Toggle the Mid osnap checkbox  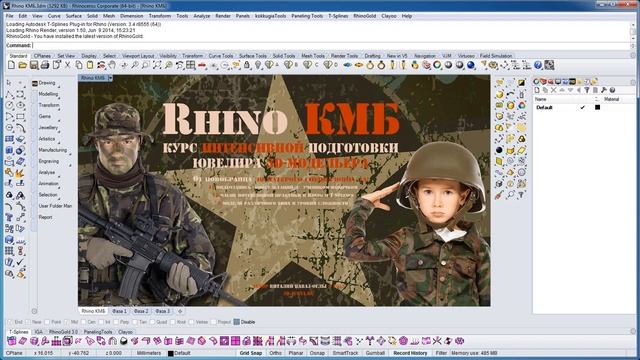[67, 322]
